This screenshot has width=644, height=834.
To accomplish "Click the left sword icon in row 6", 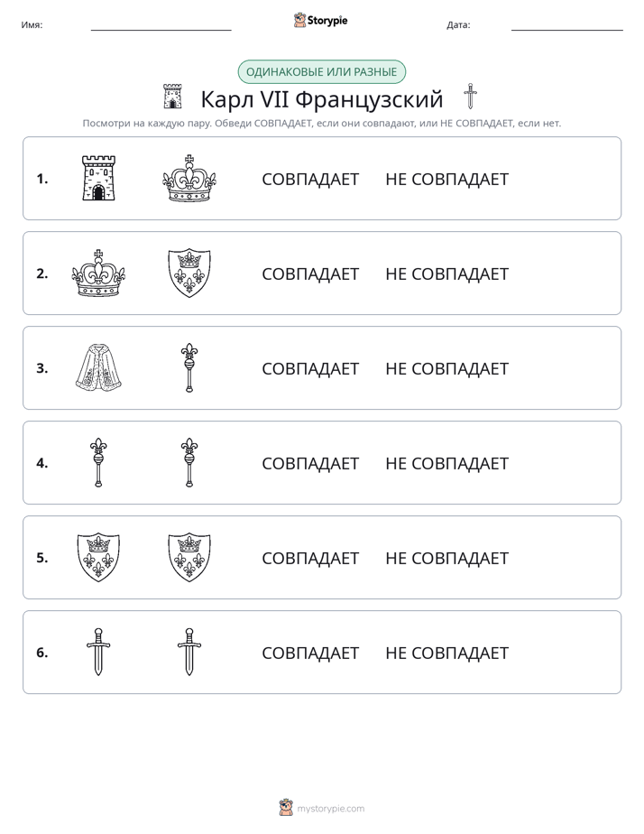I will (98, 652).
